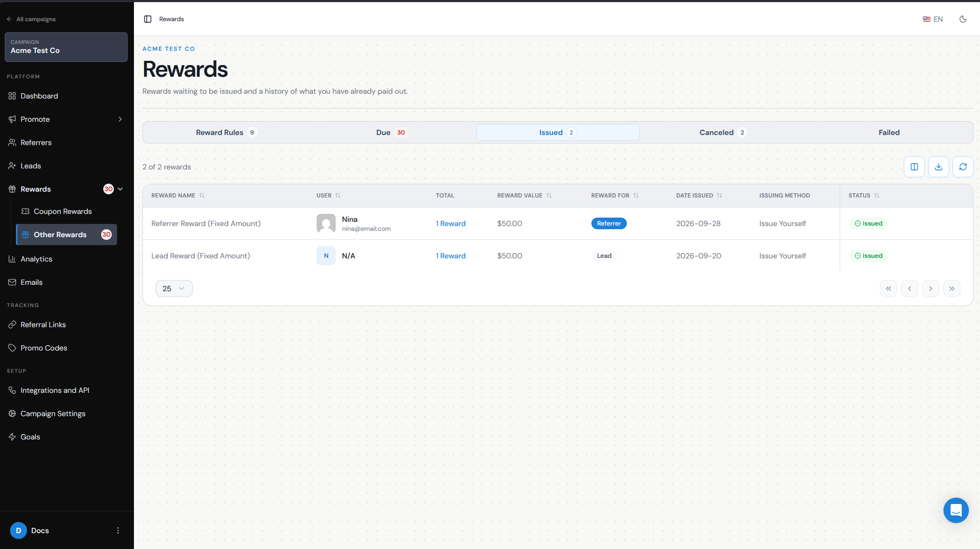Open Nina's 1 Reward link

coord(451,223)
